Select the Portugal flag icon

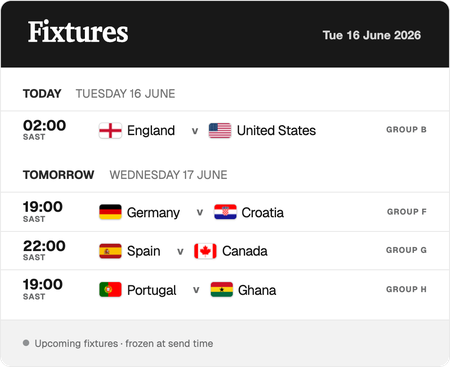click(x=110, y=290)
